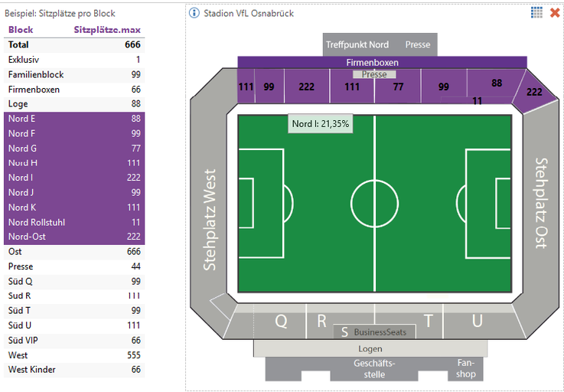Image resolution: width=564 pixels, height=392 pixels.
Task: Sort by the Sitzplätze.max column header
Action: pyautogui.click(x=107, y=30)
